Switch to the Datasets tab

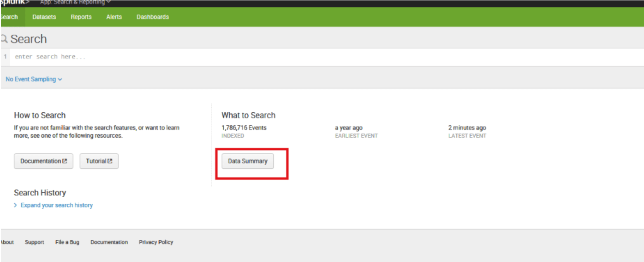click(44, 17)
